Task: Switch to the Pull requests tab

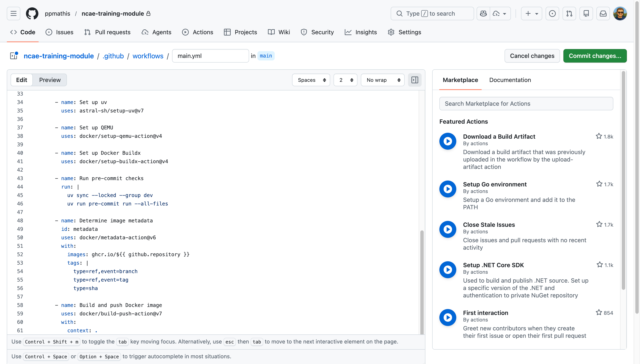Action: (107, 32)
